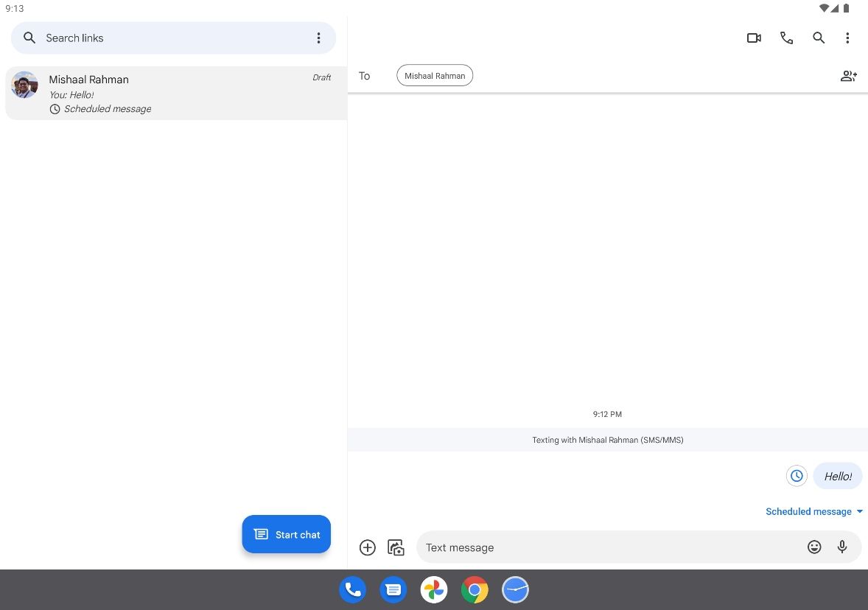Viewport: 868px width, 610px height.
Task: Select the Mishaal Rahman recipient chip
Action: coord(435,75)
